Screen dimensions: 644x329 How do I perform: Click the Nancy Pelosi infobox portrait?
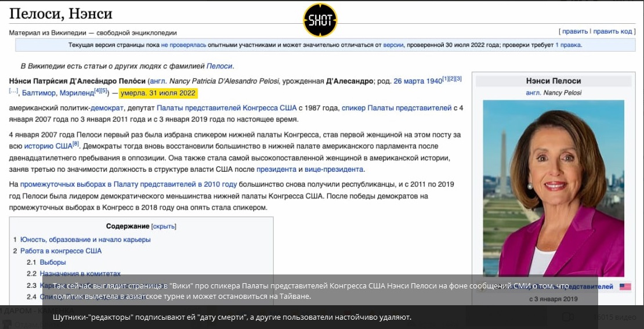[x=553, y=188]
